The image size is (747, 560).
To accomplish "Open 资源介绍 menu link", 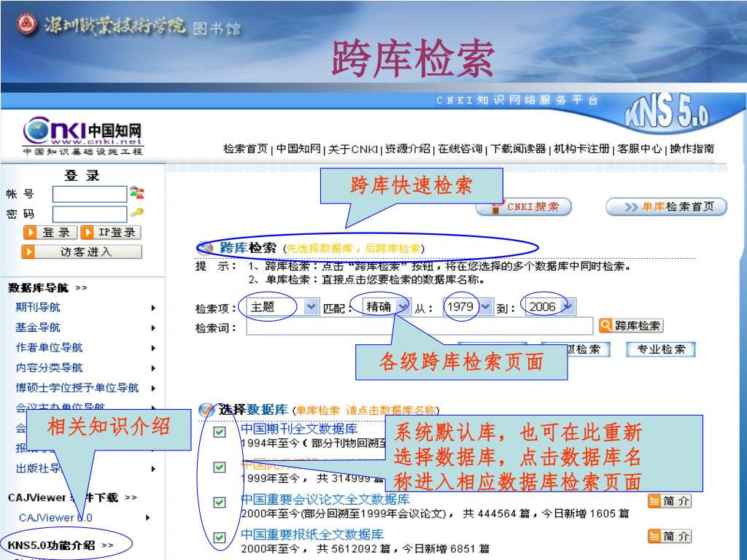I will click(x=408, y=149).
